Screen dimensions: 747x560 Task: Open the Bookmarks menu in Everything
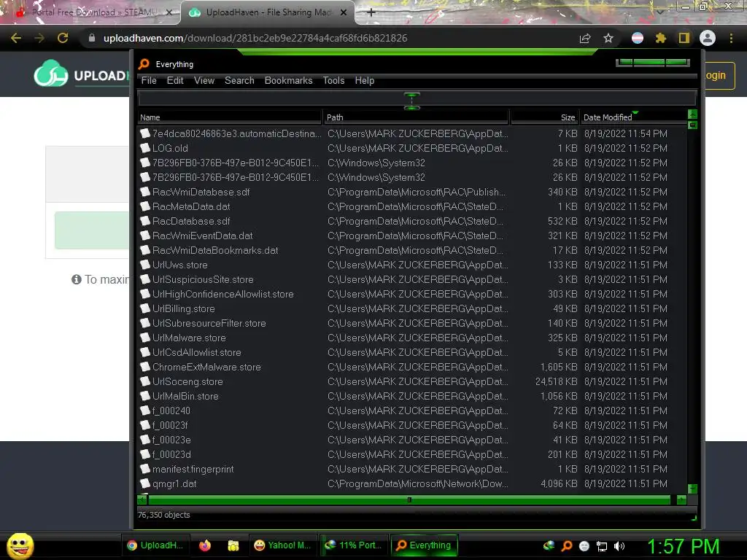pyautogui.click(x=288, y=80)
